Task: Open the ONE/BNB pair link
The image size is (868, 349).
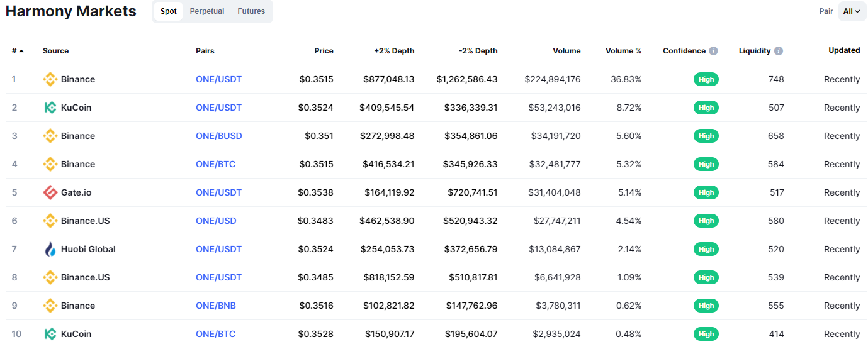Action: 216,306
